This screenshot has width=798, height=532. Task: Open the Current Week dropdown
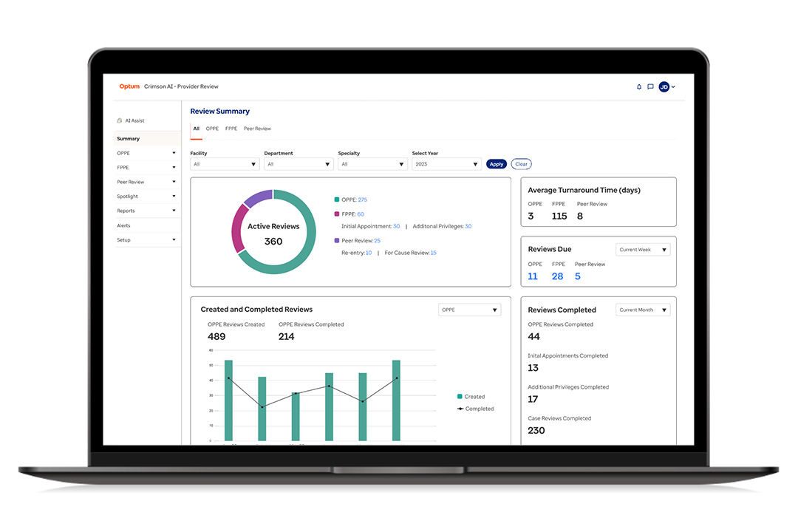(643, 250)
